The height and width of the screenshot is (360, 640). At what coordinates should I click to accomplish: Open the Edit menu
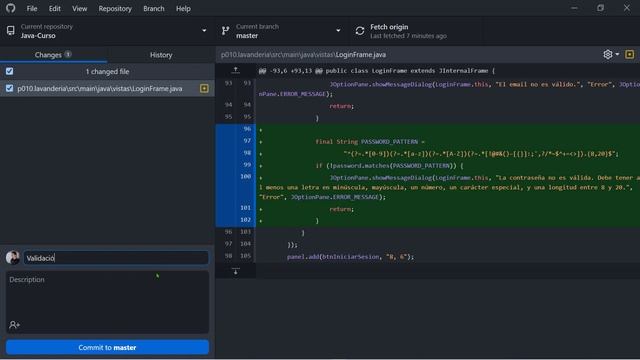click(55, 9)
